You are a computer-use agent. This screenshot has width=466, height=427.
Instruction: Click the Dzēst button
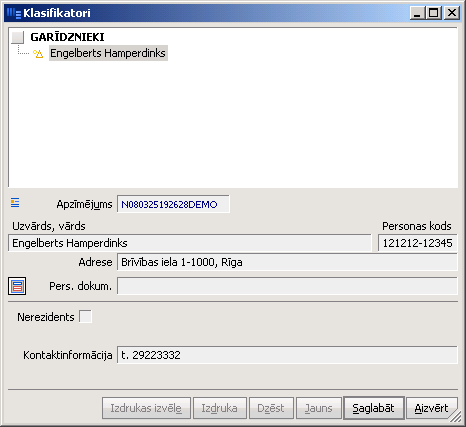point(271,408)
